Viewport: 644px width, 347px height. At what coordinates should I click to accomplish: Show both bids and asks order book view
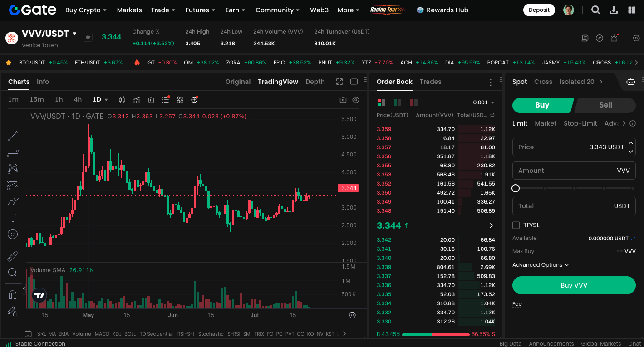tap(381, 103)
